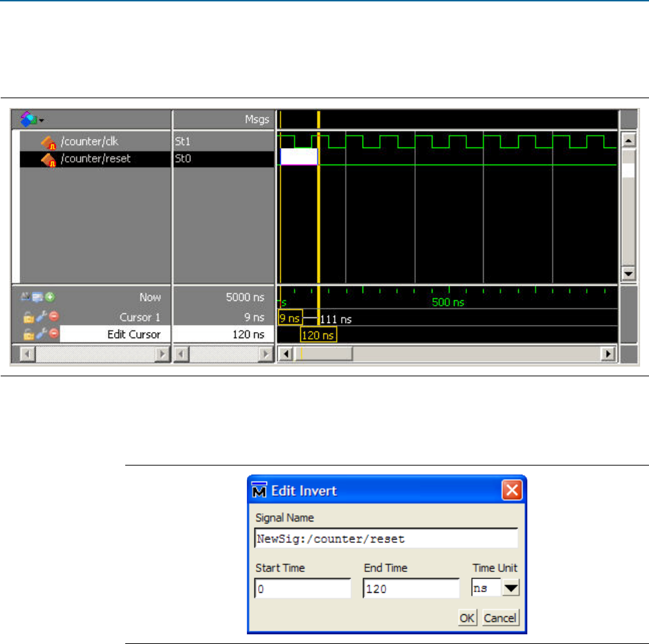This screenshot has height=644, width=649.
Task: Click the Edit Cursor name label
Action: coord(134,334)
